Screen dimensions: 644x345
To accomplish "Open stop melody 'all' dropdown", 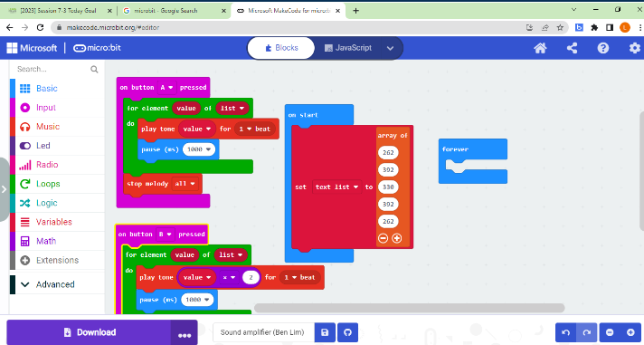I will [x=185, y=184].
